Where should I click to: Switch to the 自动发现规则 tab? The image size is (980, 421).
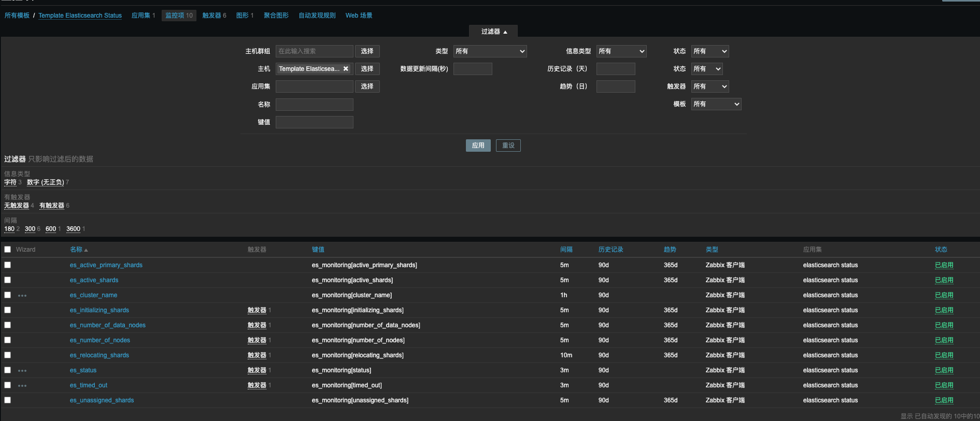(317, 16)
